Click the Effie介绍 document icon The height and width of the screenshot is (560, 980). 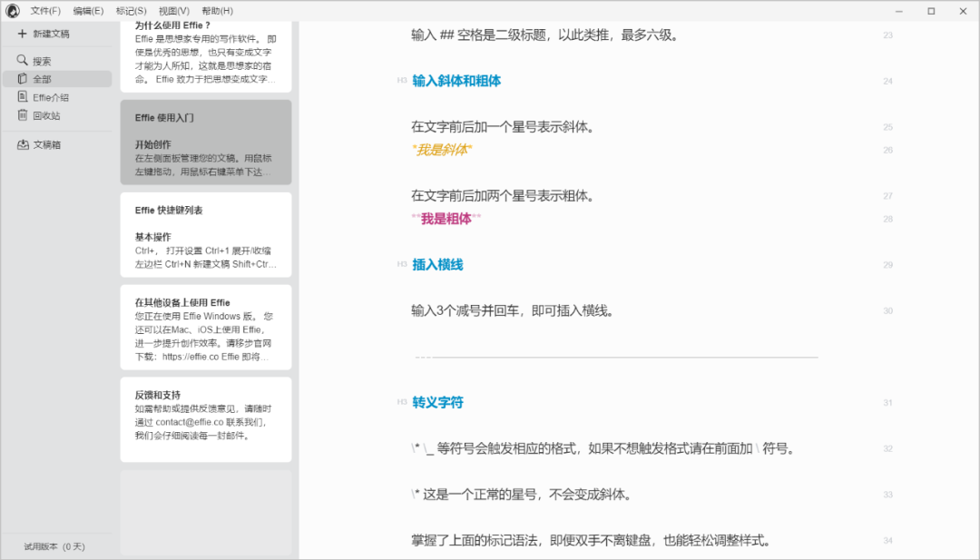pos(22,97)
